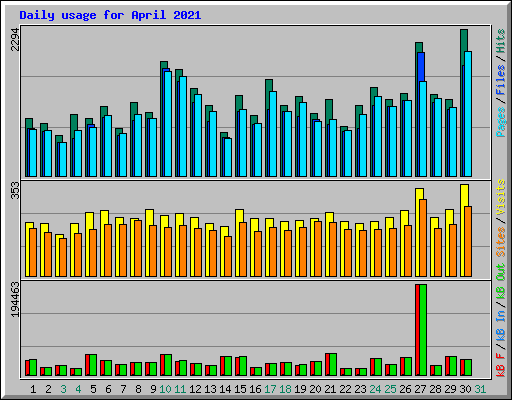Select day label 9 on the x-axis
Viewport: 512px width, 400px height.
coord(153,389)
